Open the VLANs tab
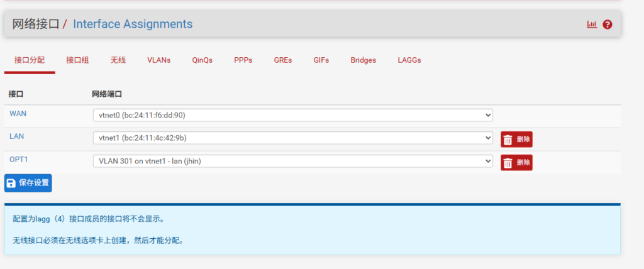 [158, 60]
